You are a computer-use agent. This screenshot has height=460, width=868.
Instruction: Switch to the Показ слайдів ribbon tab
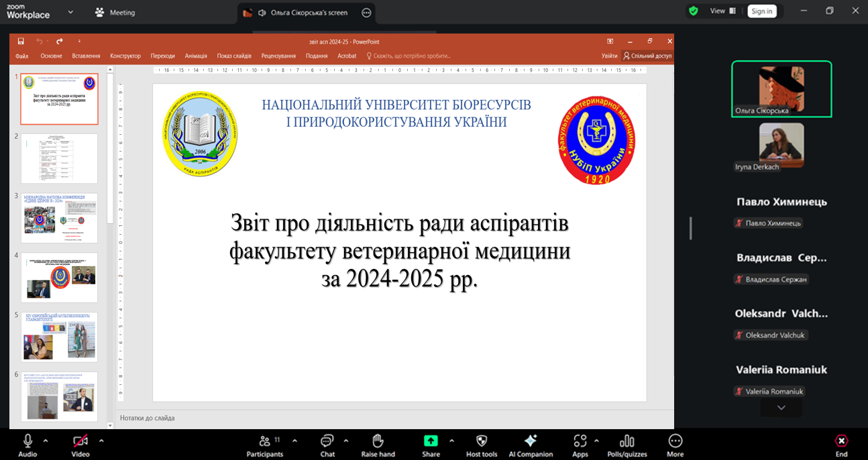point(234,56)
